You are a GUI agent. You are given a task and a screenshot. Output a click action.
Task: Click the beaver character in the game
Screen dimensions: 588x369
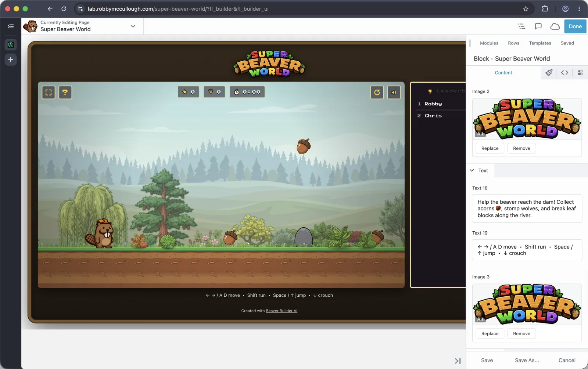click(100, 234)
